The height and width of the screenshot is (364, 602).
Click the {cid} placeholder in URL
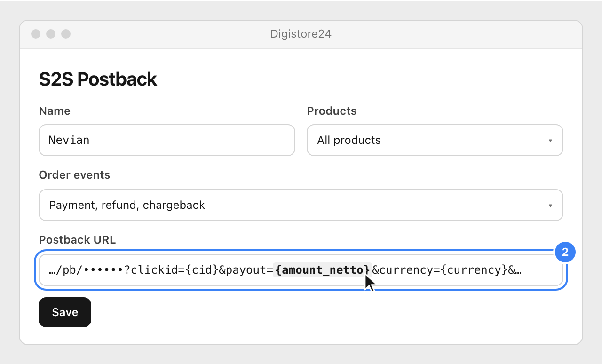(202, 270)
